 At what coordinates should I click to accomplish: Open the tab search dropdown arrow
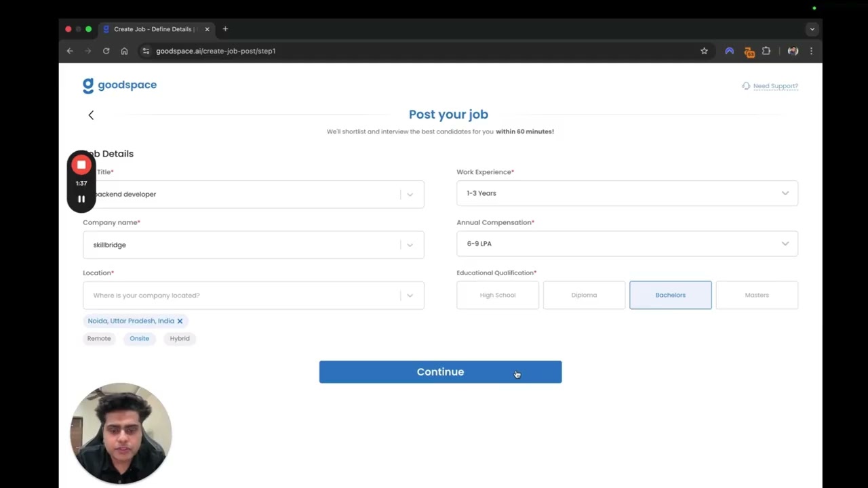click(x=812, y=29)
